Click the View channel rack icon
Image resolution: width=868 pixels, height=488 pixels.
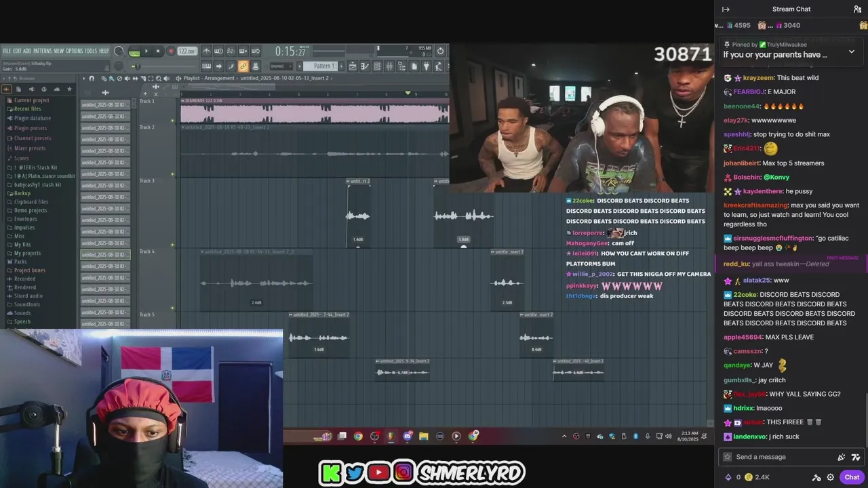coord(376,66)
